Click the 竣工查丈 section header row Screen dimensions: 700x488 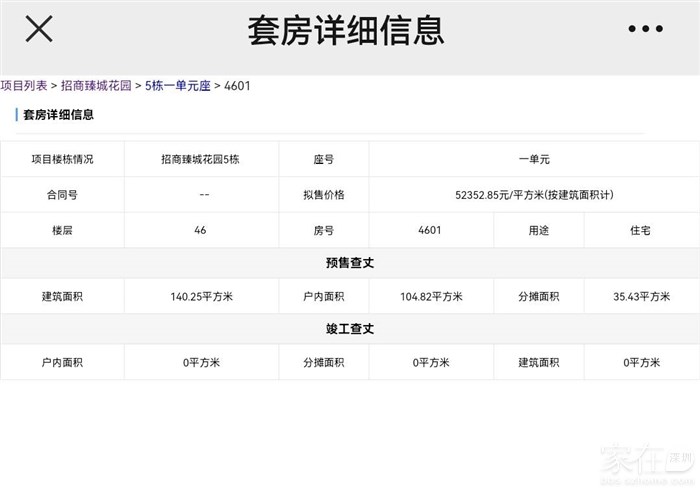click(x=349, y=329)
